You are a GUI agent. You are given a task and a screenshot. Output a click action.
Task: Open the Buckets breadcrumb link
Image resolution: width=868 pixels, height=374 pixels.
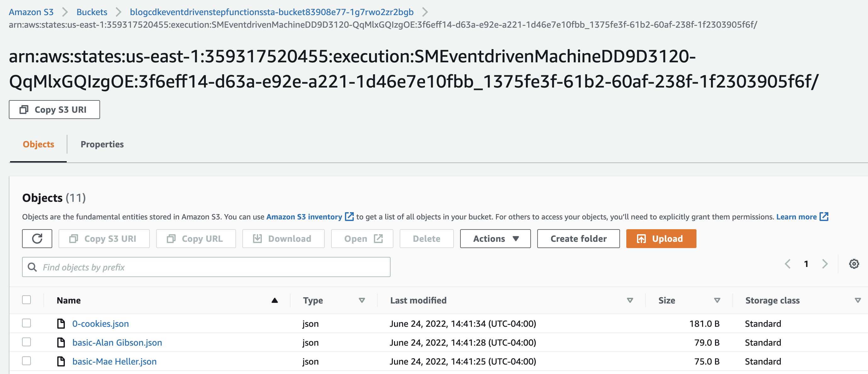tap(92, 12)
